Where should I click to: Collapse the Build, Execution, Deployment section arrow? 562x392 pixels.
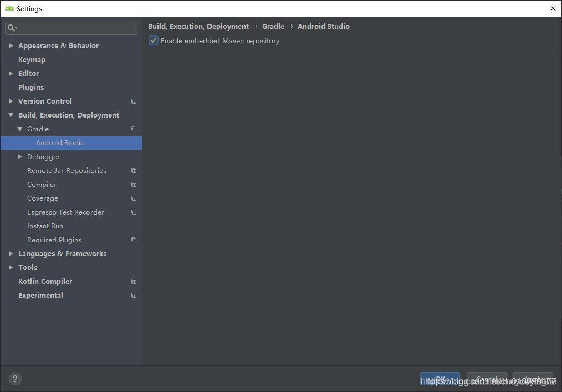[x=11, y=115]
